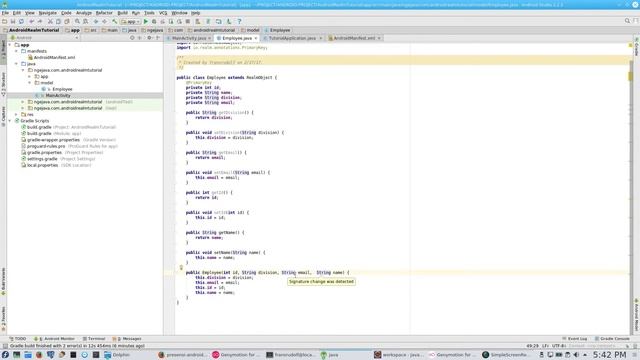
Task: Click the Cut scissors icon
Action: coord(50,21)
